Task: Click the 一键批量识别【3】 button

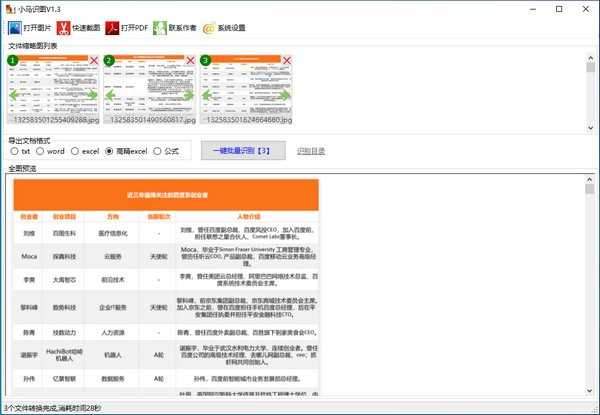Action: [x=243, y=150]
